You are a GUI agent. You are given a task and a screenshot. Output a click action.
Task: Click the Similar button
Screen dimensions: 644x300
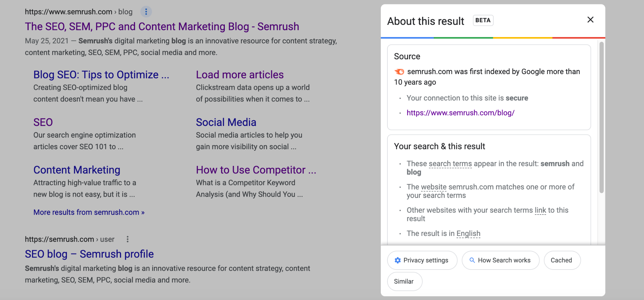(x=404, y=281)
